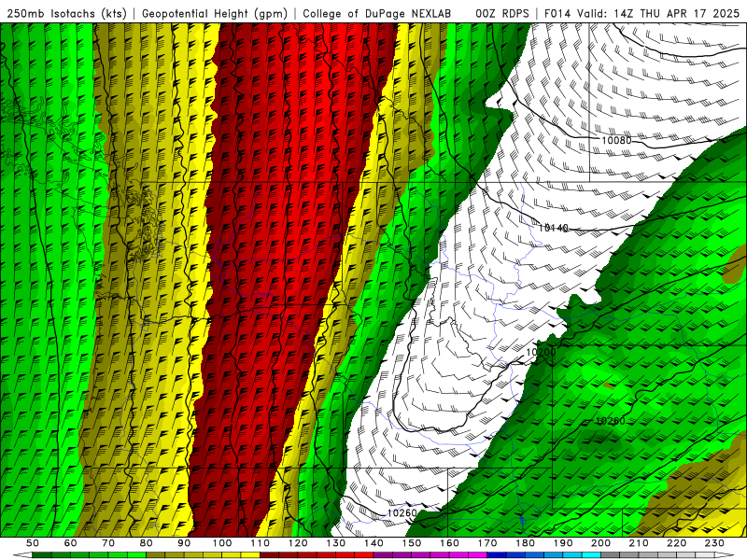Click the 110 knot color bar label
The height and width of the screenshot is (560, 747).
(260, 543)
